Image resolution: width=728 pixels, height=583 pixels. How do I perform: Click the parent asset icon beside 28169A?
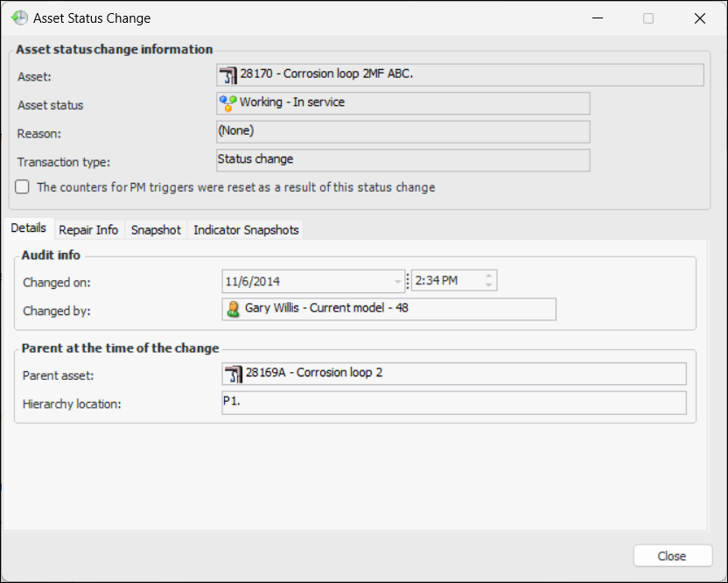233,374
